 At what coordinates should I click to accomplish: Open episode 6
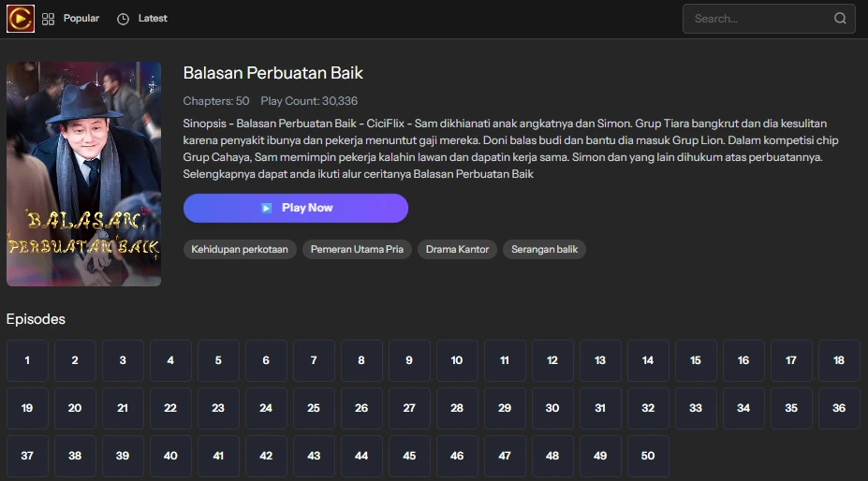click(266, 360)
